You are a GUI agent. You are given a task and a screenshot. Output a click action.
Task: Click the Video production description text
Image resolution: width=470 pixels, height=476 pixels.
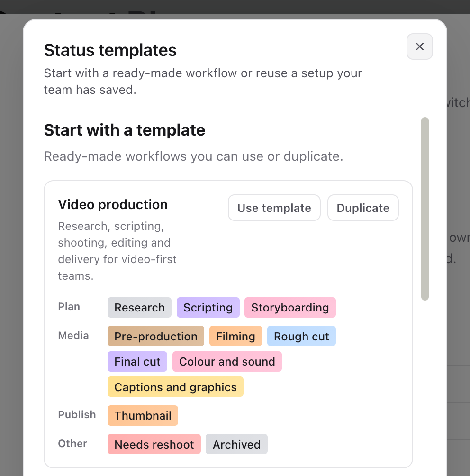[117, 251]
